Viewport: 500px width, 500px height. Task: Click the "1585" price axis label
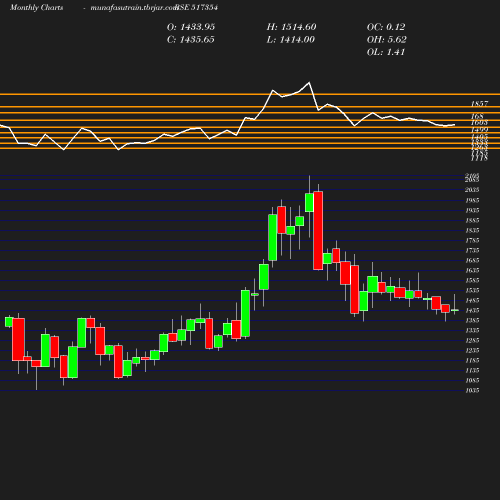tap(472, 280)
